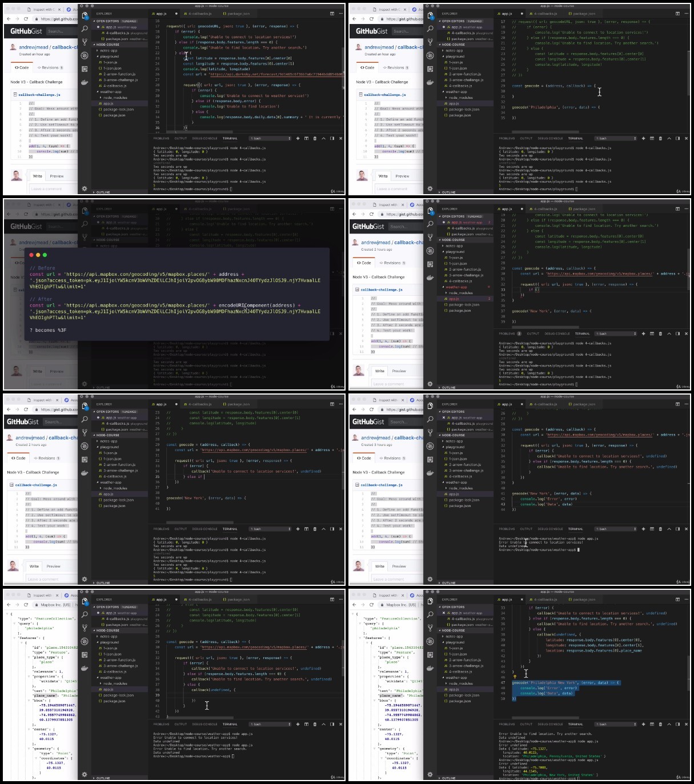The width and height of the screenshot is (694, 784).
Task: Close the terminal panel in empty geocode function frame
Action: pos(687,138)
